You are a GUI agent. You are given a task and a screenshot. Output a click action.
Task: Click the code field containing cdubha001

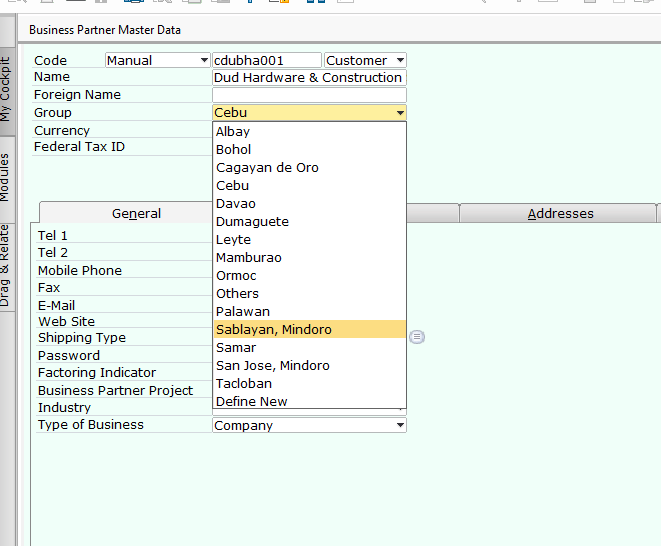(266, 61)
